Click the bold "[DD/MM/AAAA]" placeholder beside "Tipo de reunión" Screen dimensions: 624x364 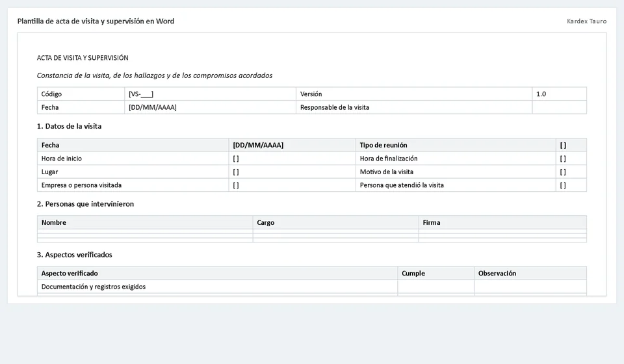tap(258, 145)
